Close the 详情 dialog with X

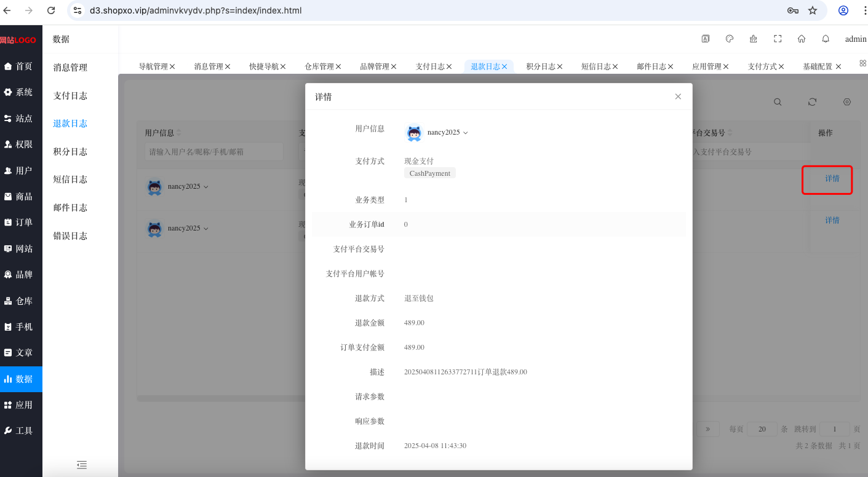click(678, 97)
